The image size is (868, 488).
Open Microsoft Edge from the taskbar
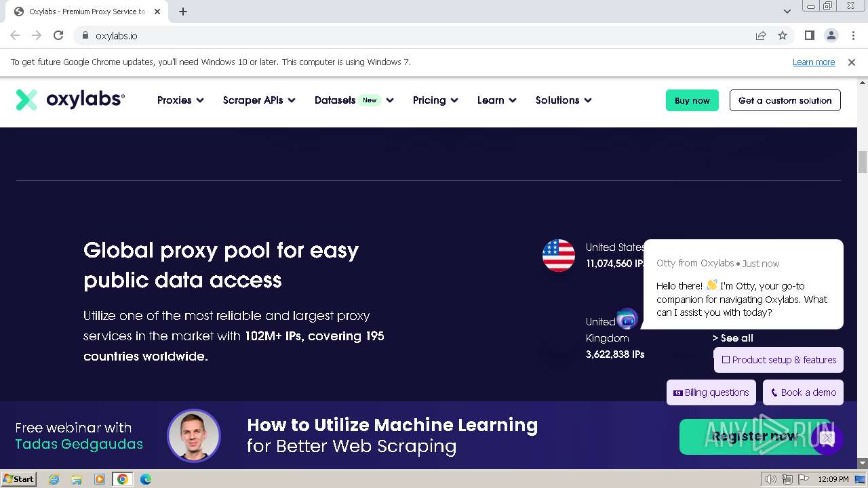(x=146, y=479)
